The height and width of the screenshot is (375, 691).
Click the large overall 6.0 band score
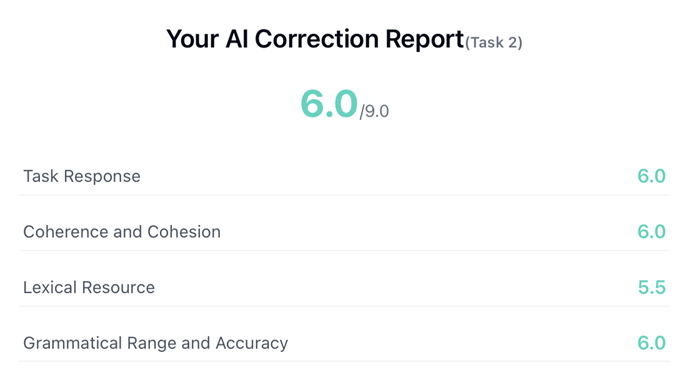pyautogui.click(x=329, y=104)
